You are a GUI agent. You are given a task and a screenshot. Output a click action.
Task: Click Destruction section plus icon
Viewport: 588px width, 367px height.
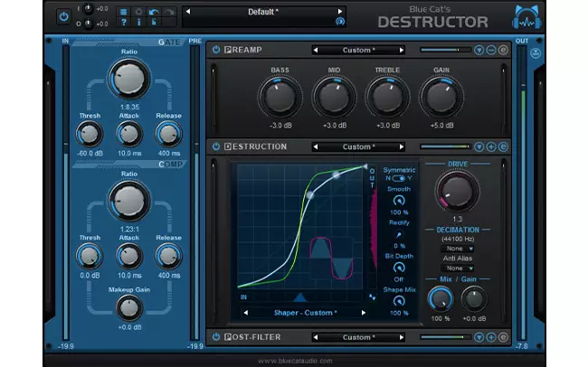[491, 146]
